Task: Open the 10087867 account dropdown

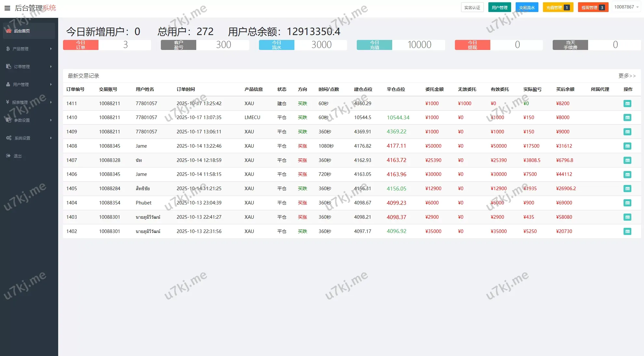Action: click(x=626, y=7)
